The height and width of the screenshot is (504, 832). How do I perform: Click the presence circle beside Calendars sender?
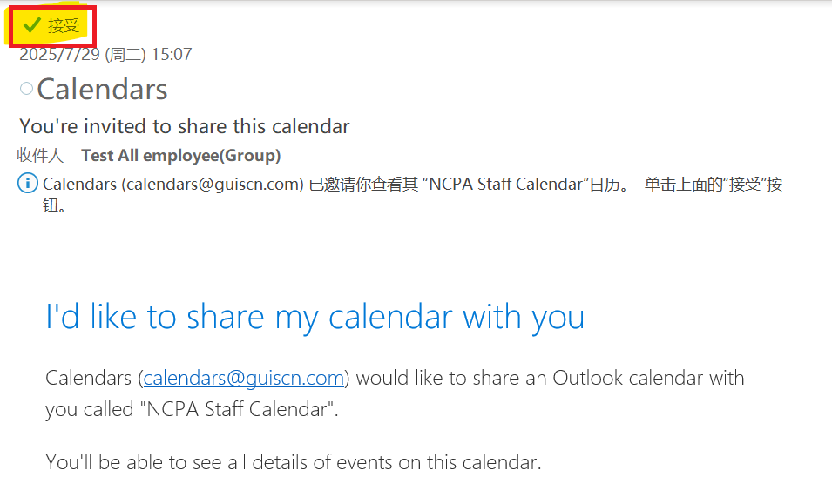pos(26,88)
